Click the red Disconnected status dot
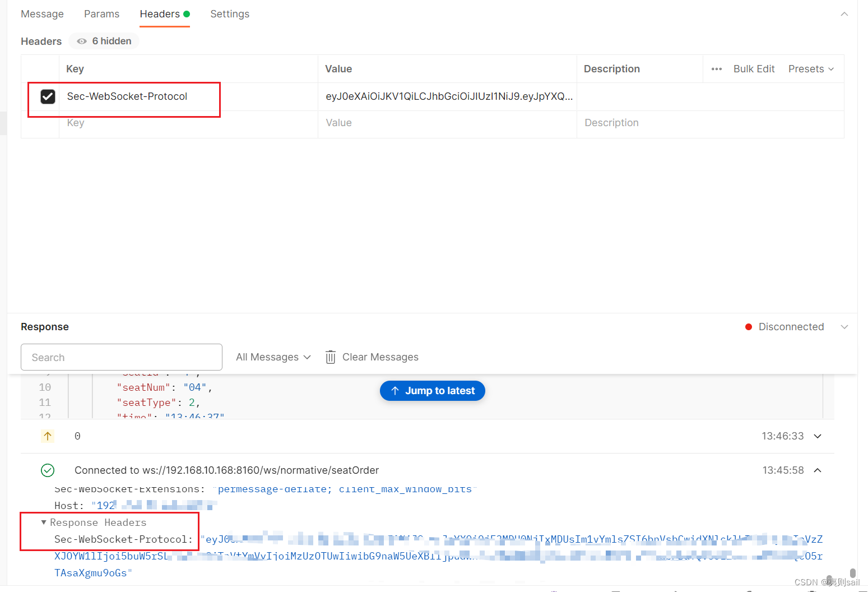868x592 pixels. click(x=748, y=326)
